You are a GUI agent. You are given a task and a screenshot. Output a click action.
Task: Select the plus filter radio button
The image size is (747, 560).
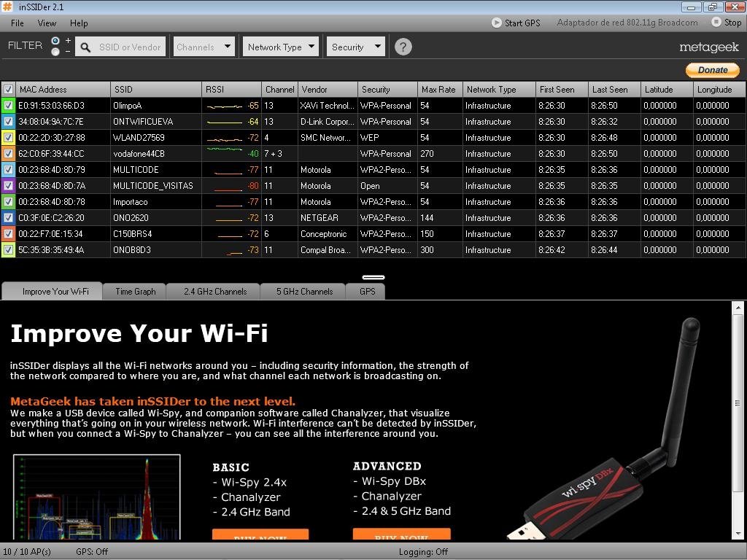pyautogui.click(x=55, y=41)
